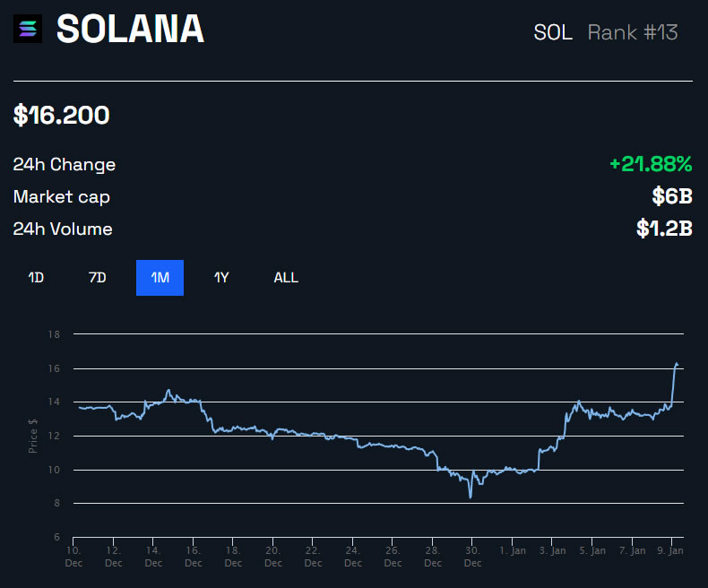Click the $1.2B volume value

[x=664, y=229]
